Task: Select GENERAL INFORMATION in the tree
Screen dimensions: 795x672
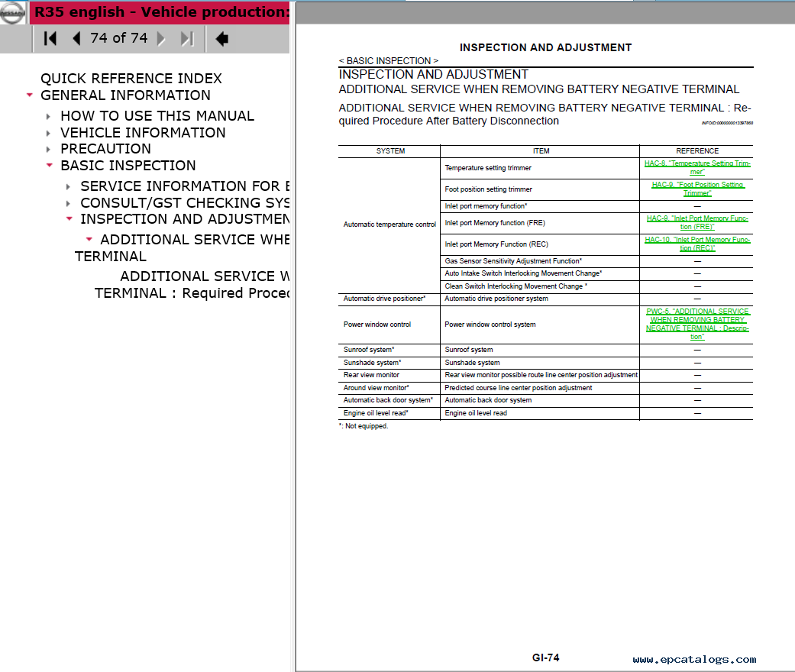Action: [x=125, y=95]
